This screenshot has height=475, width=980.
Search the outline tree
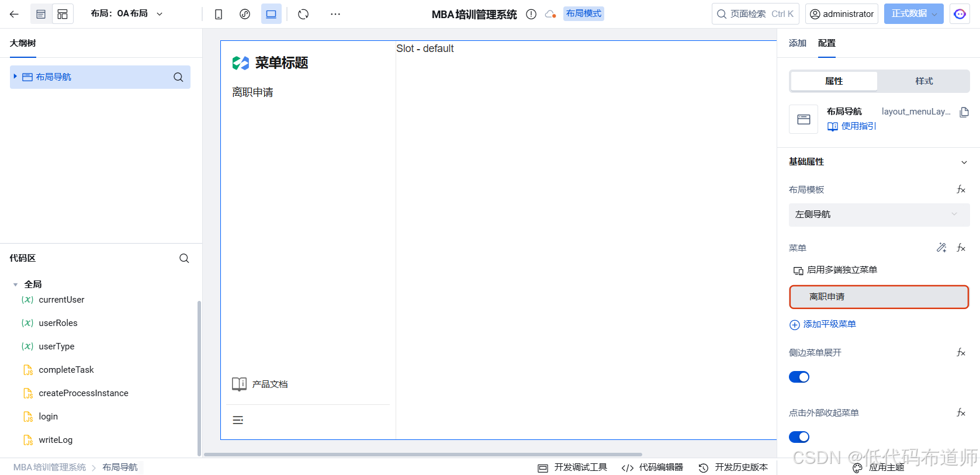178,77
